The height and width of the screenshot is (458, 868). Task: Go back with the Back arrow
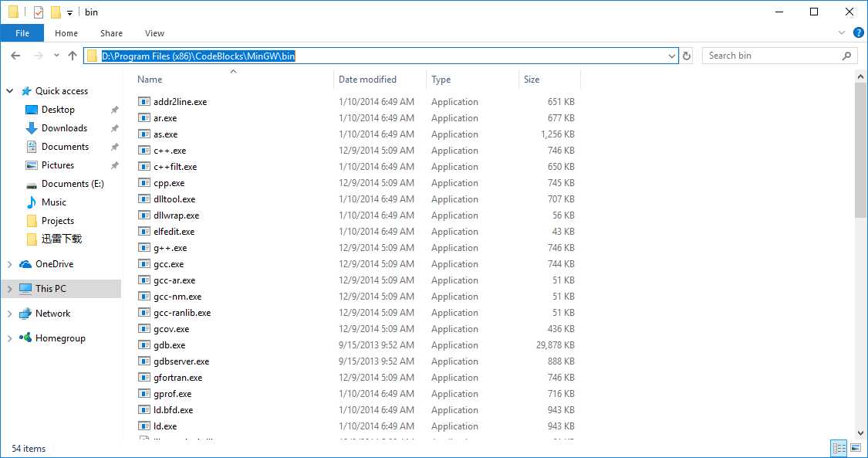pyautogui.click(x=15, y=56)
